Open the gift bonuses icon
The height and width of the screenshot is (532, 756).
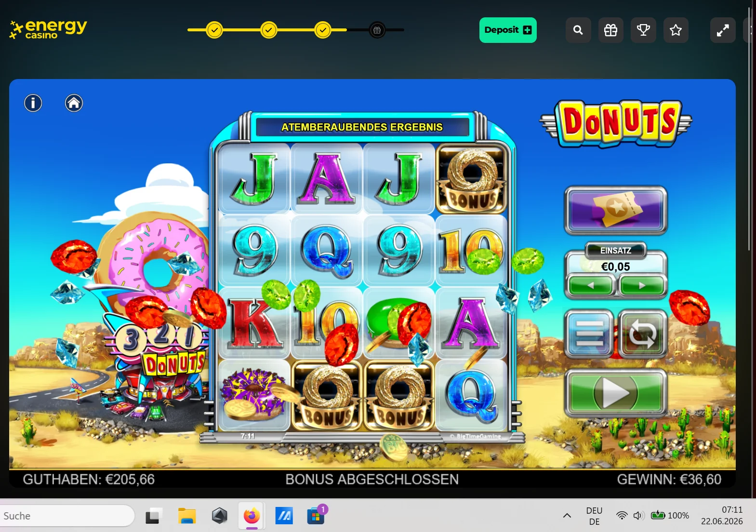610,30
